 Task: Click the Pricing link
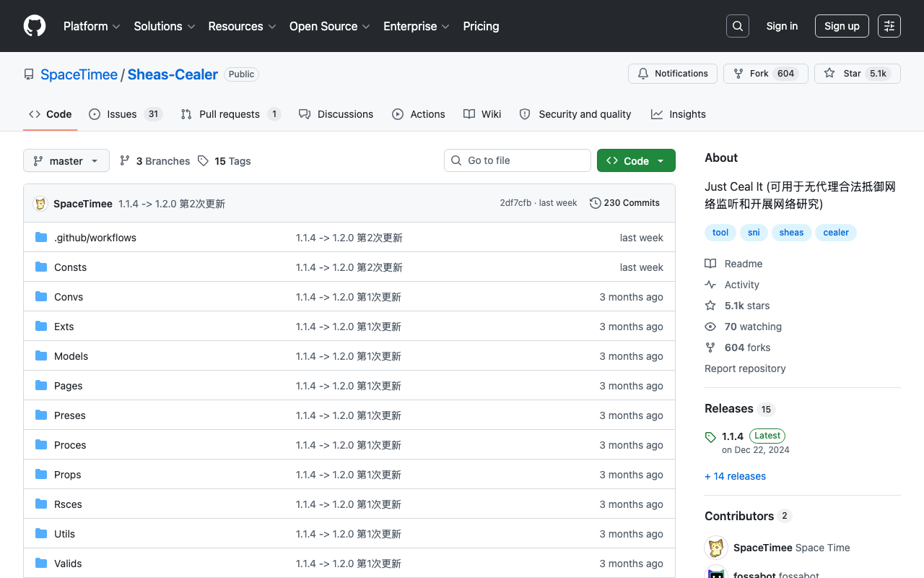tap(481, 26)
